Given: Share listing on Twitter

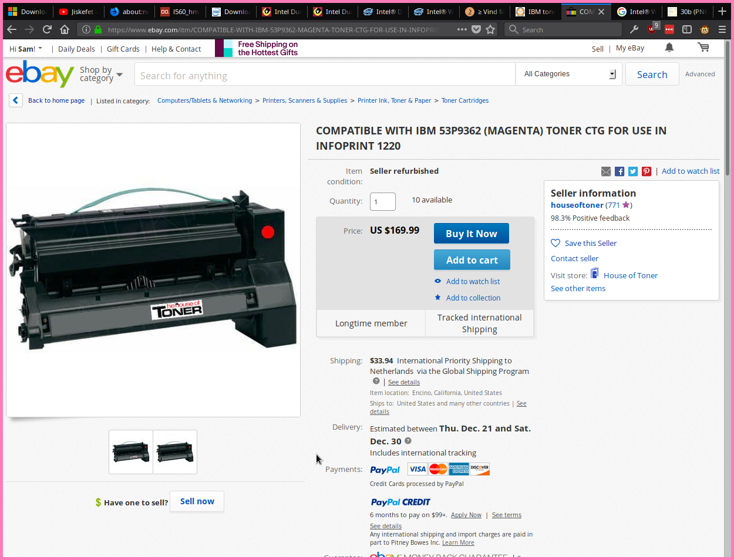Looking at the screenshot, I should pos(633,171).
